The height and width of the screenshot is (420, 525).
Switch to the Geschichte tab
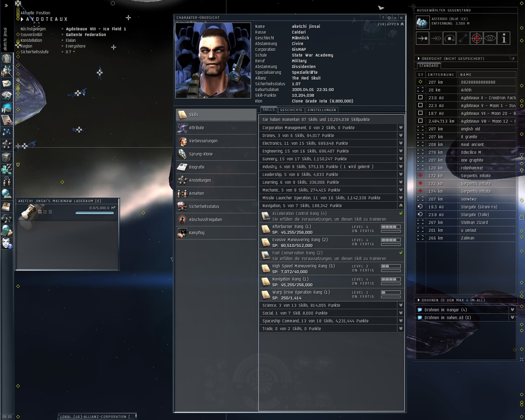coord(291,110)
